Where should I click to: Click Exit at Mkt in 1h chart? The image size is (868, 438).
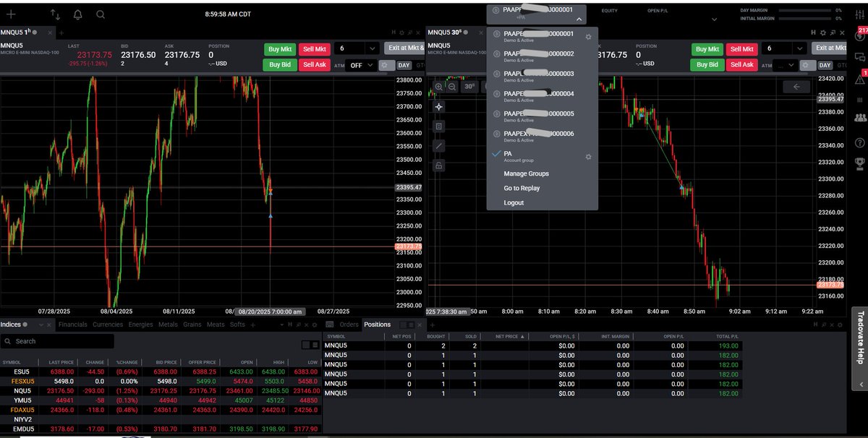point(404,48)
